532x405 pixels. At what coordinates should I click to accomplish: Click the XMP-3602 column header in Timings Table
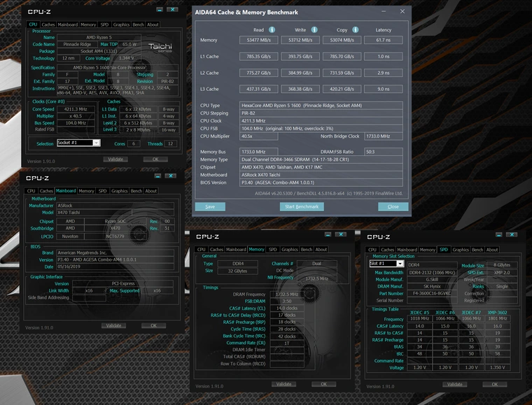point(498,313)
